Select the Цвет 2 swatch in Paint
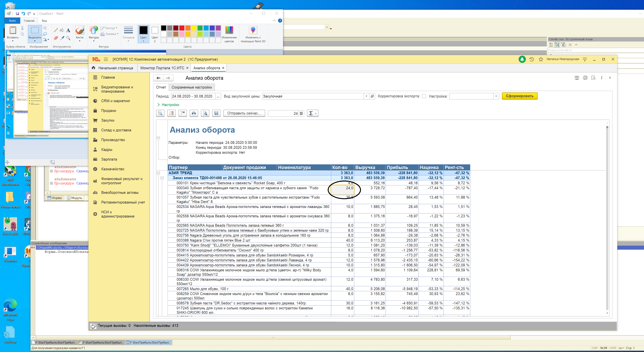Image resolution: width=644 pixels, height=352 pixels. 155,34
